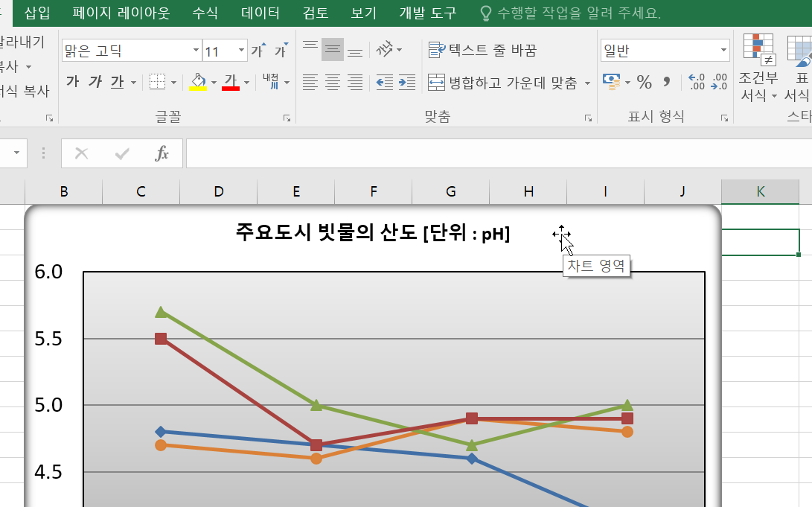Toggle middle vertical alignment
Screen dimensions: 812x507
[x=333, y=51]
